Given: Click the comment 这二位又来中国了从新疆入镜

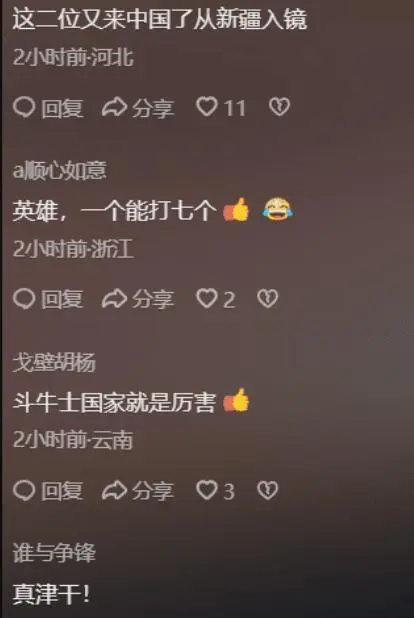Looking at the screenshot, I should point(160,19).
